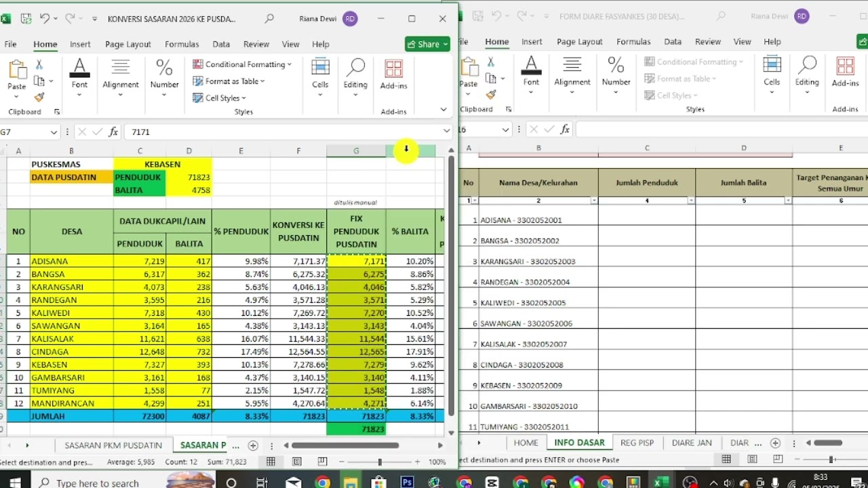
Task: Open Formulas tab in left window
Action: pos(182,44)
